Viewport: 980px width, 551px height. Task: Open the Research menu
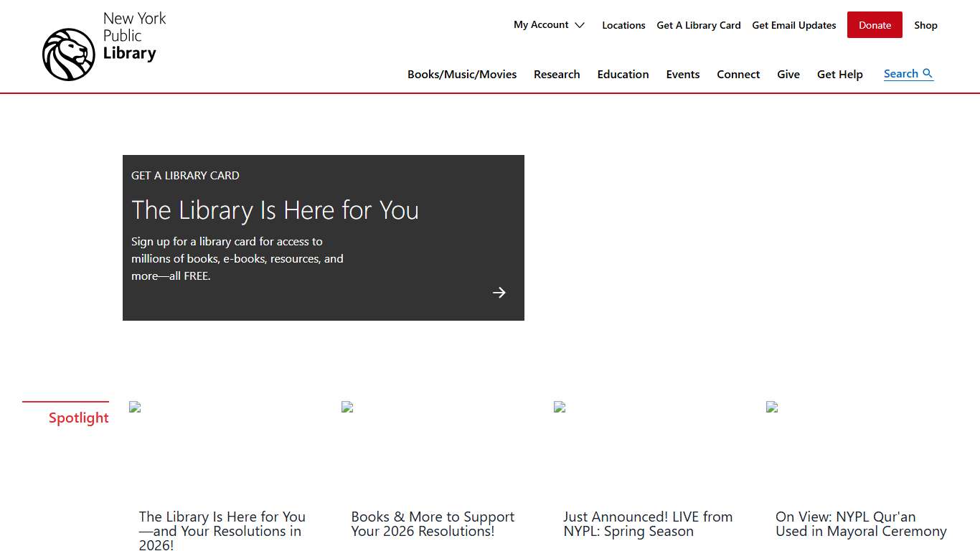556,75
